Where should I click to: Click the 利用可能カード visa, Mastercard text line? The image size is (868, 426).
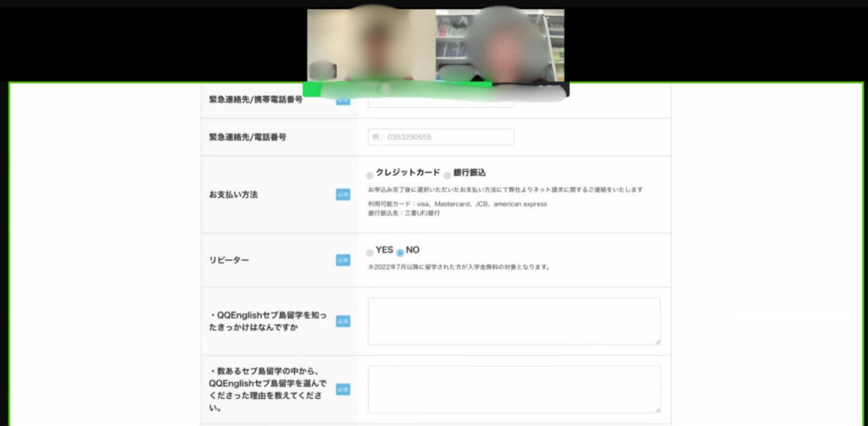457,204
